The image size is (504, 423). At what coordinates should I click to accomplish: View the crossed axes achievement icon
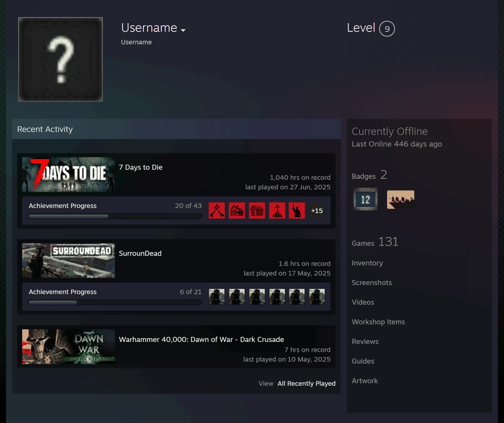point(217,210)
